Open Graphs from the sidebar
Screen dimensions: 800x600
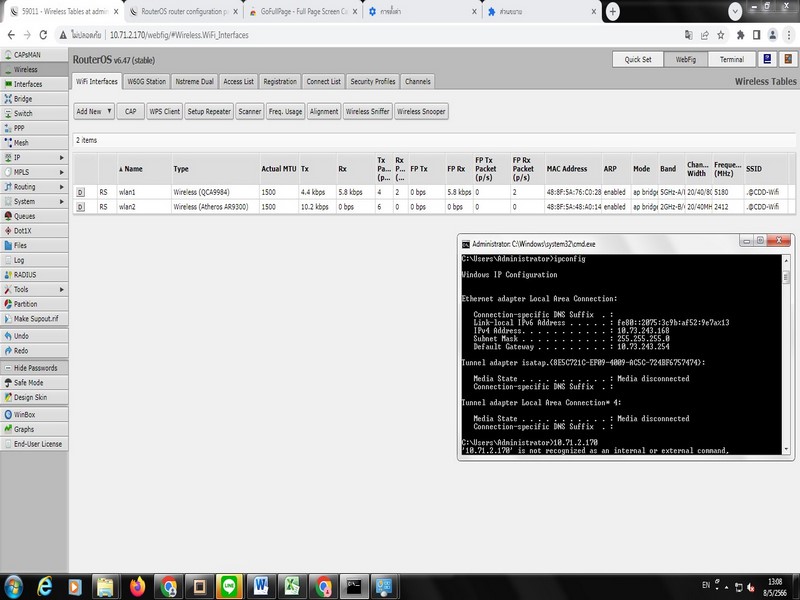(x=34, y=430)
